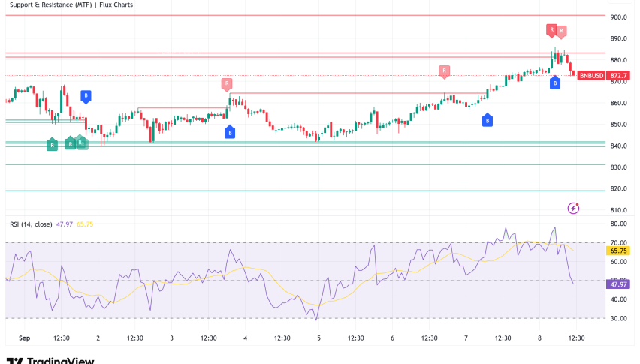Image resolution: width=640 pixels, height=364 pixels.
Task: Click the 12:30 label between Sep and 2
Action: pos(62,338)
